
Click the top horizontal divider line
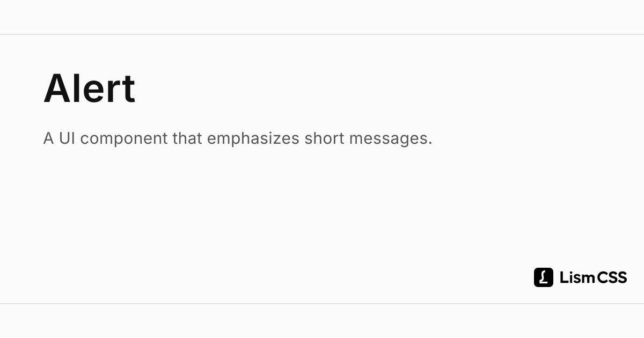click(322, 34)
